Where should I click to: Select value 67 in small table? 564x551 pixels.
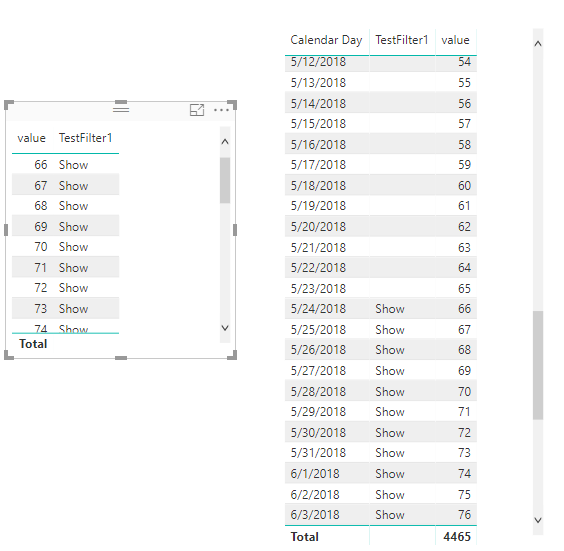pos(41,186)
